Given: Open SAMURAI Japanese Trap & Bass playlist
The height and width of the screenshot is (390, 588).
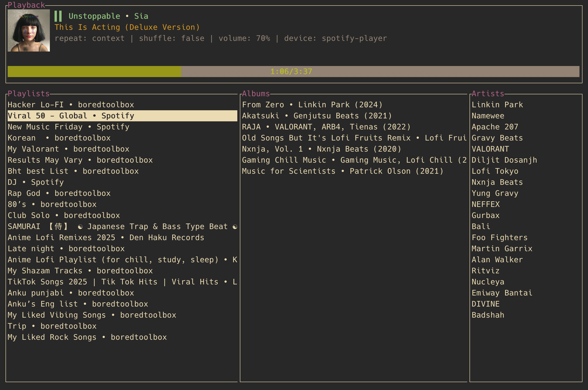Looking at the screenshot, I should coord(122,226).
